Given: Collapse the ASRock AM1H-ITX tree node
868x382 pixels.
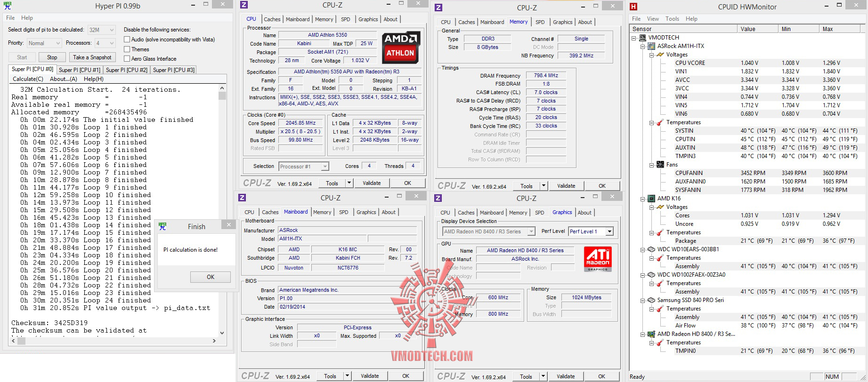Looking at the screenshot, I should pyautogui.click(x=643, y=46).
